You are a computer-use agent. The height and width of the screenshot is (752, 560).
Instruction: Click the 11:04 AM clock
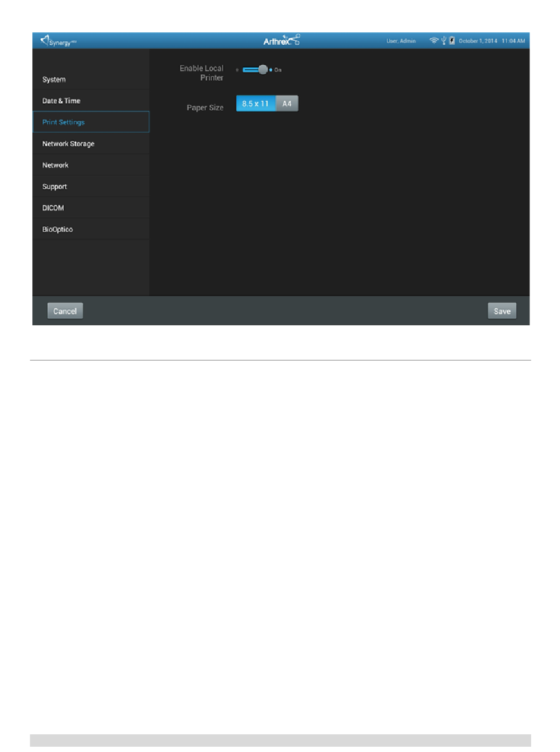(513, 41)
